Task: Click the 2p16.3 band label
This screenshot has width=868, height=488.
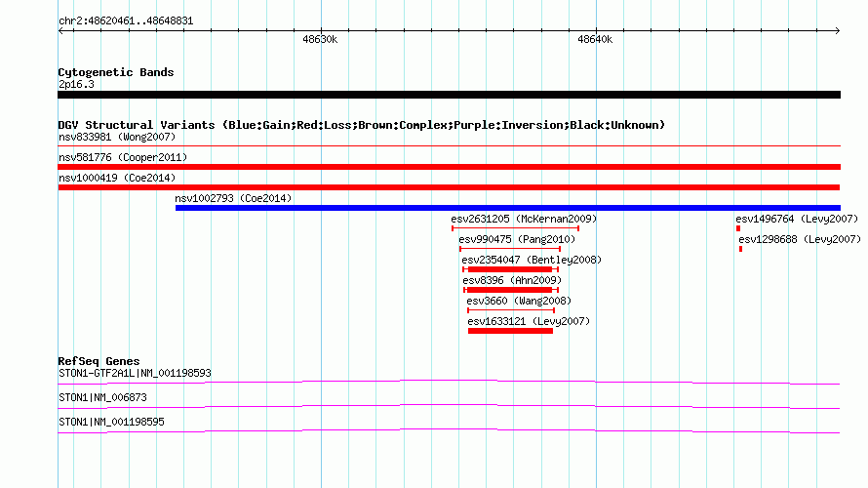Action: [76, 84]
